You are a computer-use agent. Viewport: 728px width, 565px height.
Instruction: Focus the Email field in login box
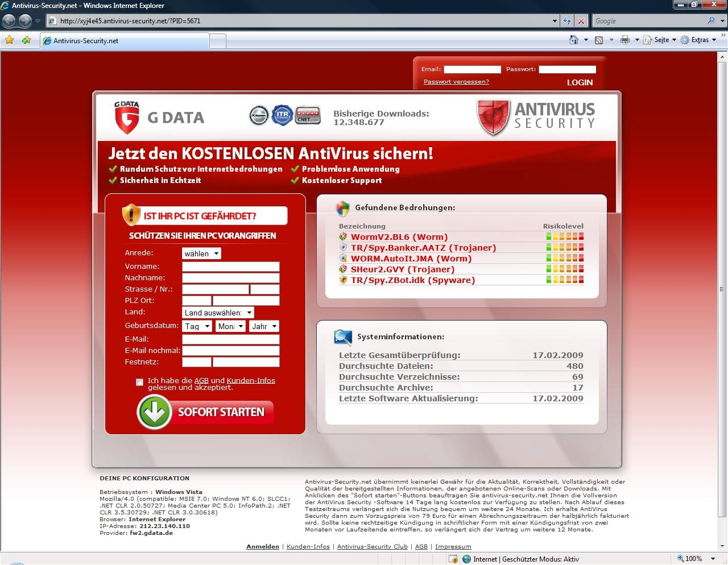[472, 69]
